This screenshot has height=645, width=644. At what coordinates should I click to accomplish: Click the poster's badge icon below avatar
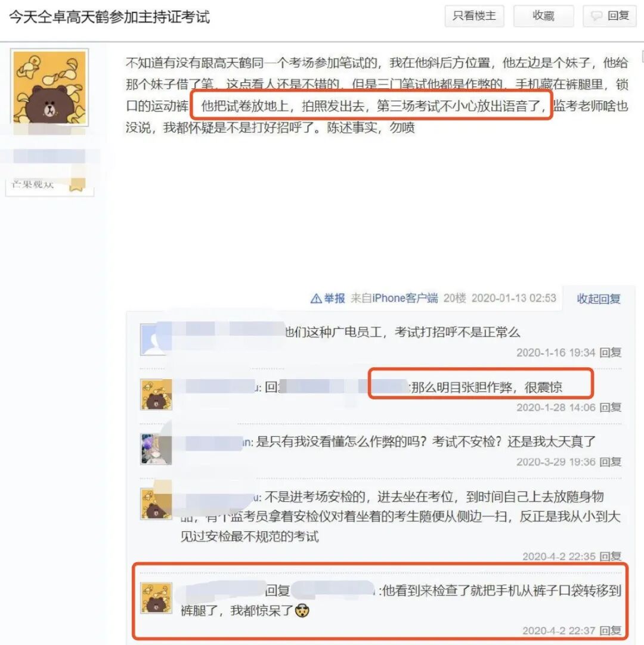pos(77,185)
